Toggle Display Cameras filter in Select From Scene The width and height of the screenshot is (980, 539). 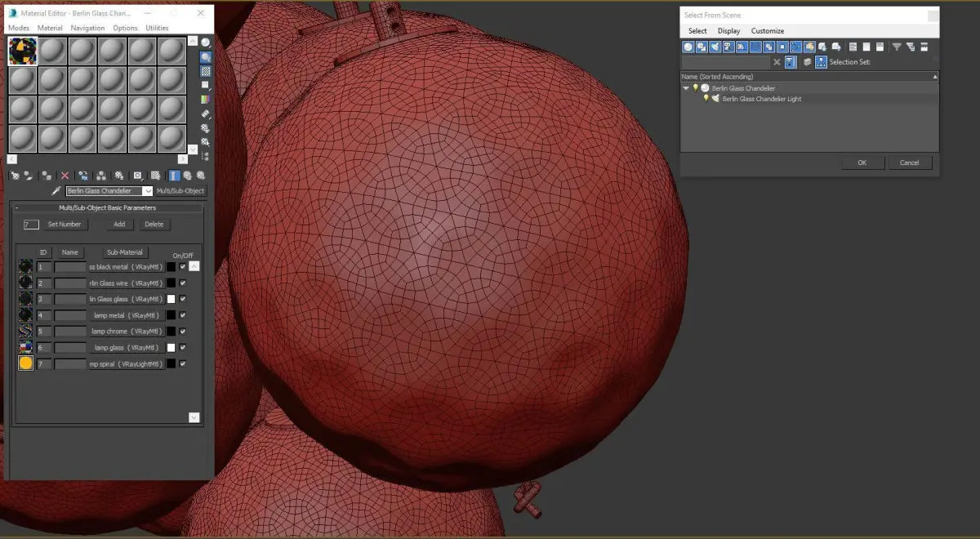pyautogui.click(x=728, y=47)
